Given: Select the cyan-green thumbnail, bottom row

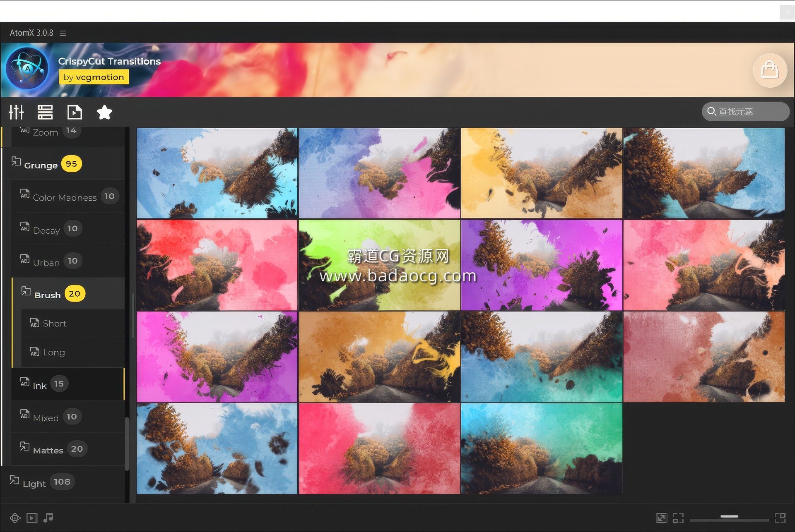Looking at the screenshot, I should (542, 449).
